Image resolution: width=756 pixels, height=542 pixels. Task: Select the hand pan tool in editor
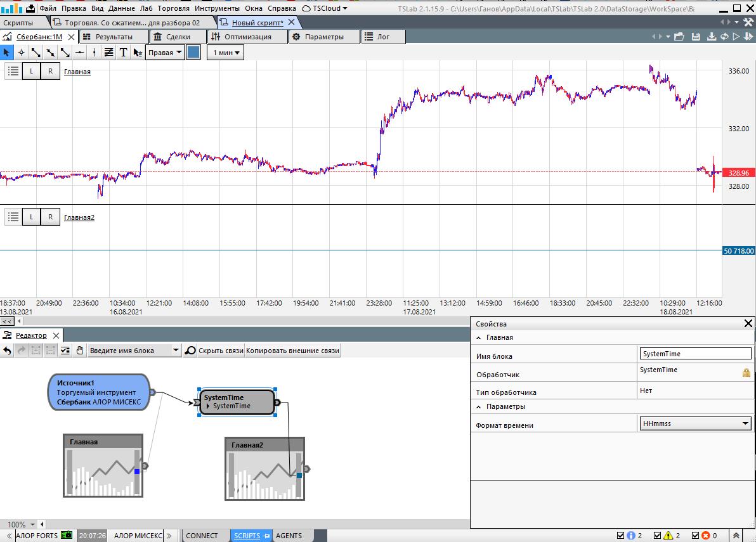coord(80,351)
